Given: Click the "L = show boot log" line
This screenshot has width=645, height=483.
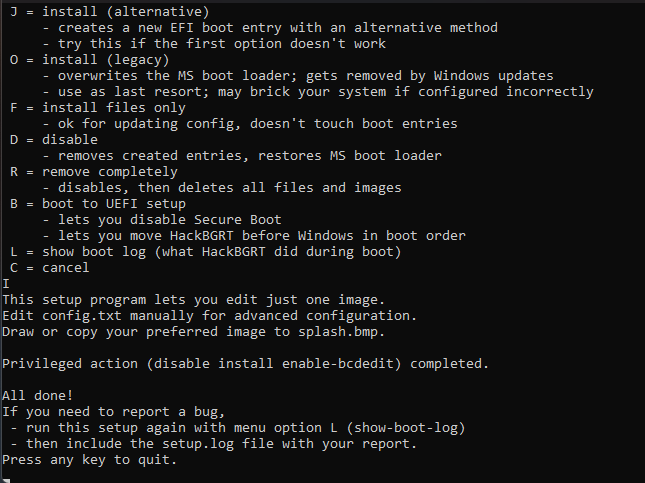Looking at the screenshot, I should point(205,252).
